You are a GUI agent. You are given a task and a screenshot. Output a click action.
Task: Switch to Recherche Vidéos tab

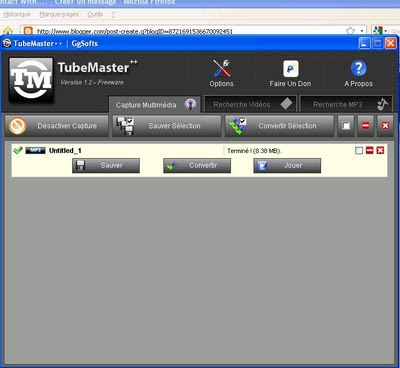coord(250,104)
